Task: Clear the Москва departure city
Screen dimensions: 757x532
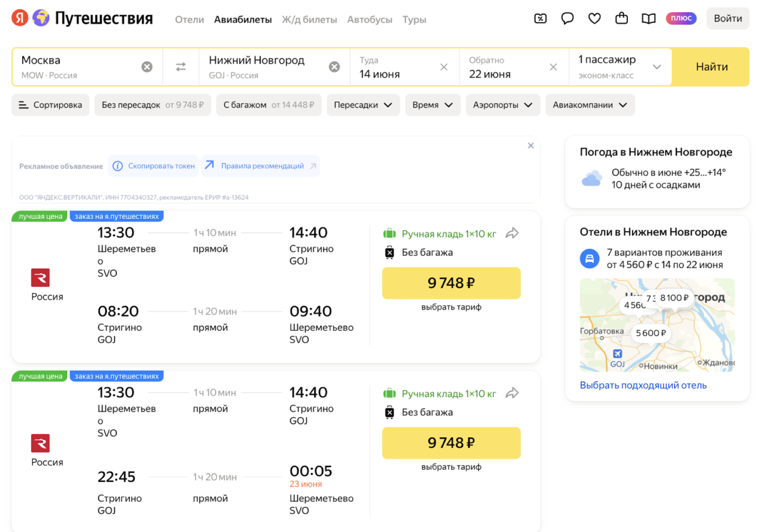Action: pyautogui.click(x=147, y=67)
